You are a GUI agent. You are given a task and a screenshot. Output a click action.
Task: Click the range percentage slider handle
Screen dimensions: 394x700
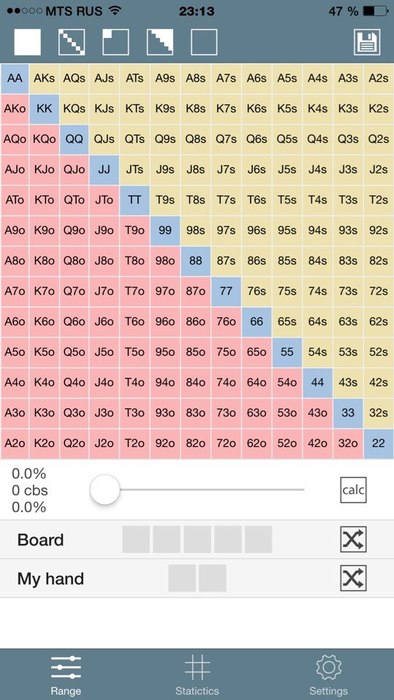(x=105, y=490)
